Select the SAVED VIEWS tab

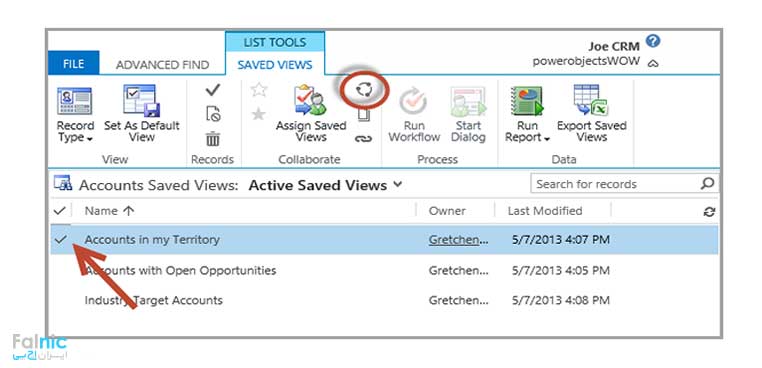click(x=275, y=65)
